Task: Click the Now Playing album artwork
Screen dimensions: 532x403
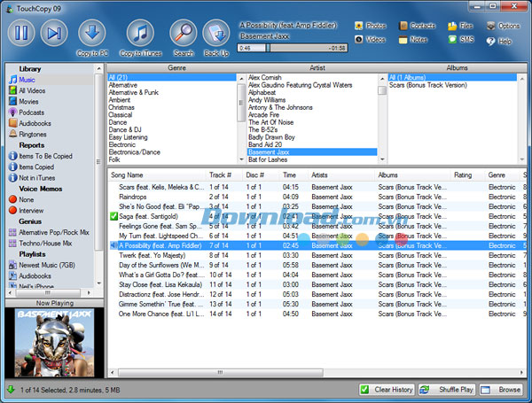Action: coord(54,343)
